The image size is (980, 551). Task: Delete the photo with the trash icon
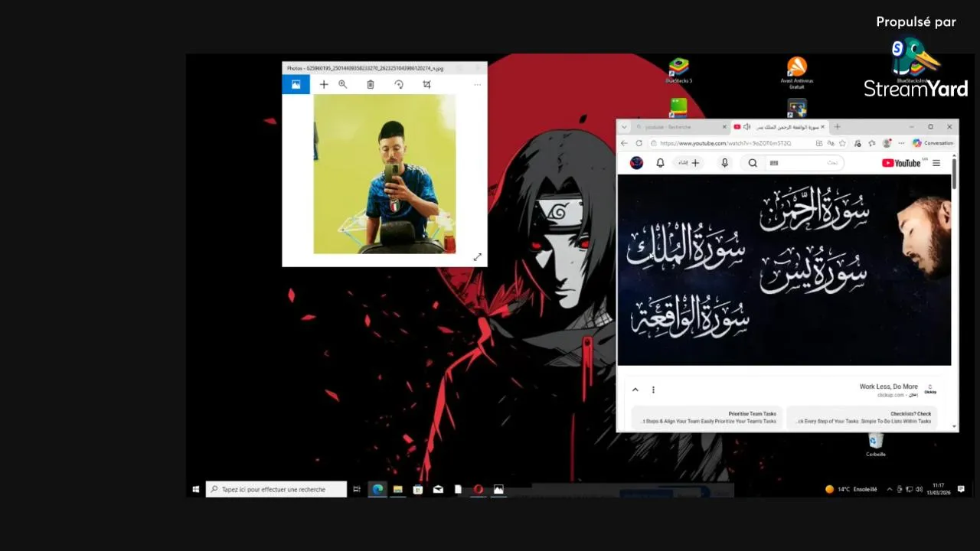pyautogui.click(x=371, y=84)
